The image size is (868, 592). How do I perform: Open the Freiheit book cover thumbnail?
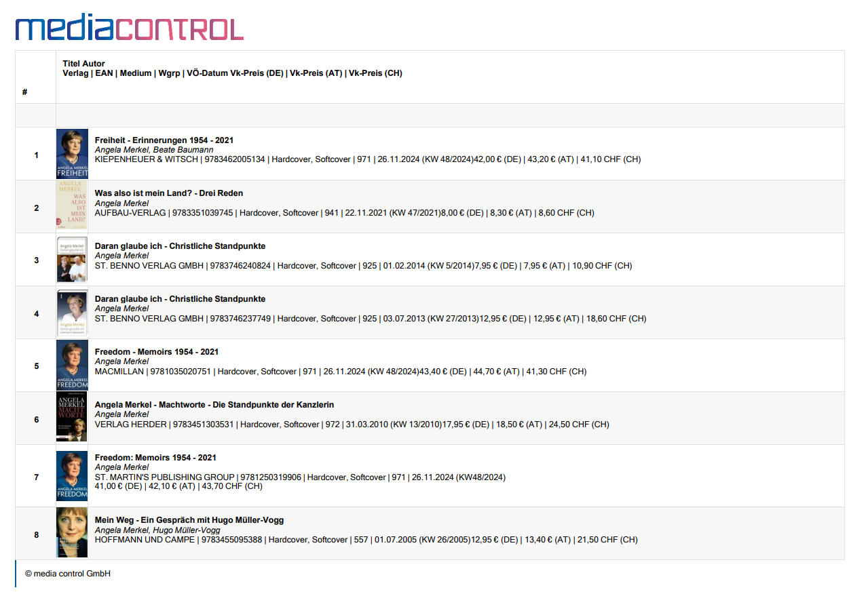72,154
